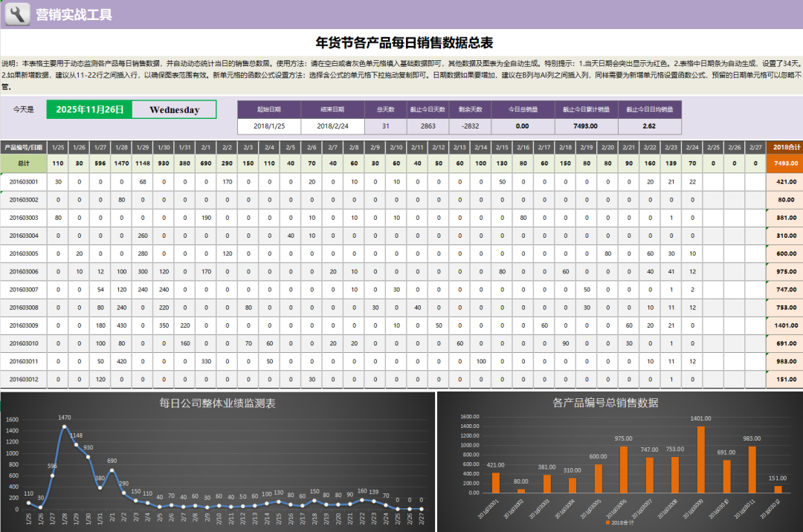
Task: Select the 产品编号/日期 header cell
Action: pos(24,147)
